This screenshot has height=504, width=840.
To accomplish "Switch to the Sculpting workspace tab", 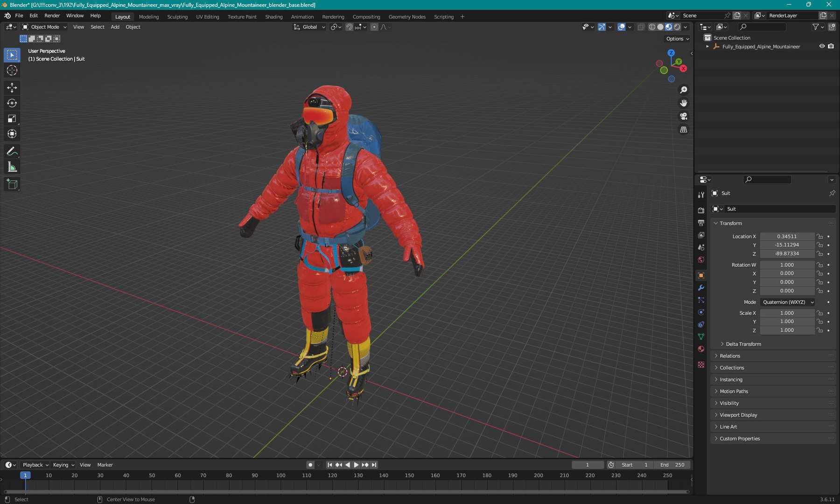I will point(177,17).
